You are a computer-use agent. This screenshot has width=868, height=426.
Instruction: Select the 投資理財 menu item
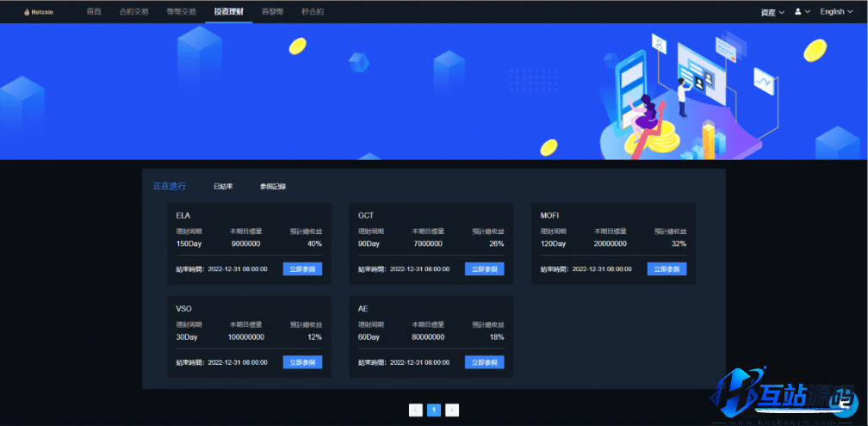pyautogui.click(x=229, y=12)
